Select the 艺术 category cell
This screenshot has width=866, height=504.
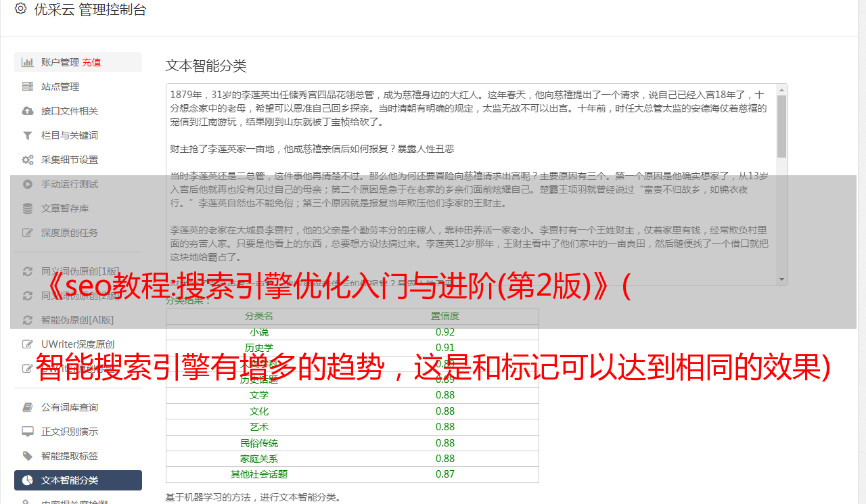(259, 427)
